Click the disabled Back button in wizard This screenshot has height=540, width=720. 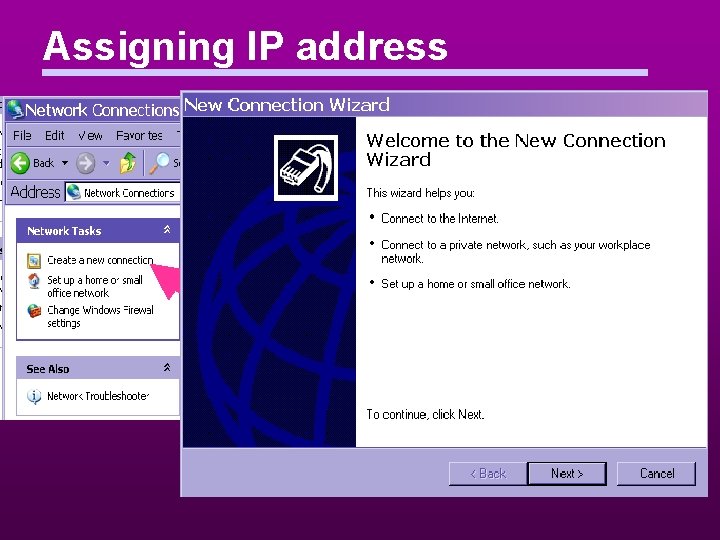(488, 473)
